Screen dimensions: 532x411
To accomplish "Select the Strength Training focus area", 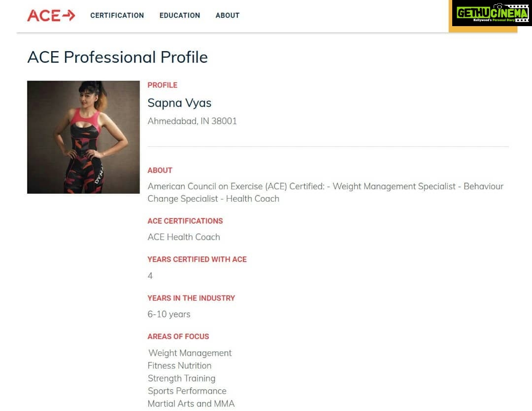I will [x=181, y=378].
